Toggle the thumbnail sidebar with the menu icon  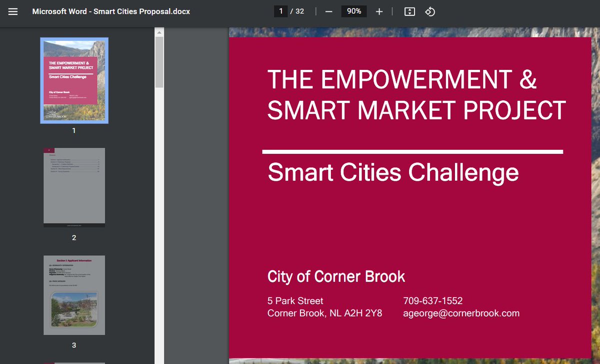coord(12,11)
